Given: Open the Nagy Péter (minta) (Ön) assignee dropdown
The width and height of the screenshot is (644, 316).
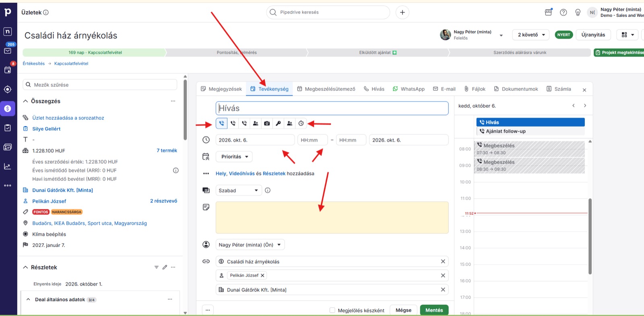Looking at the screenshot, I should pyautogui.click(x=250, y=245).
